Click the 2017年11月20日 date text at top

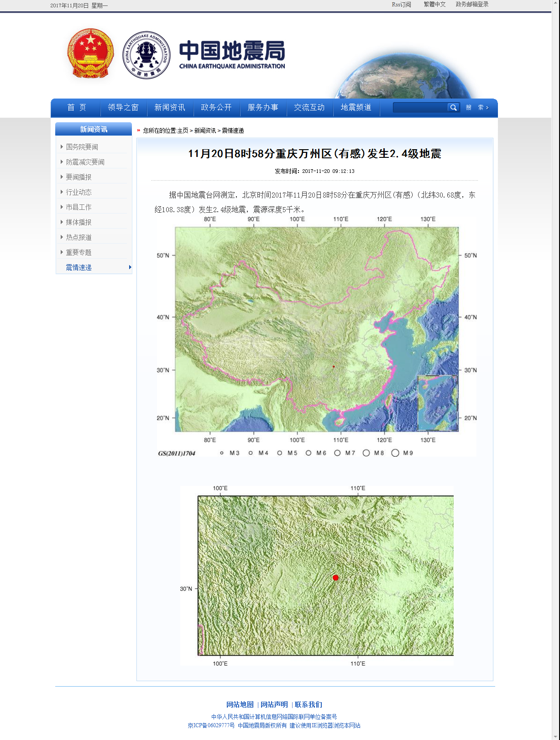pyautogui.click(x=69, y=5)
